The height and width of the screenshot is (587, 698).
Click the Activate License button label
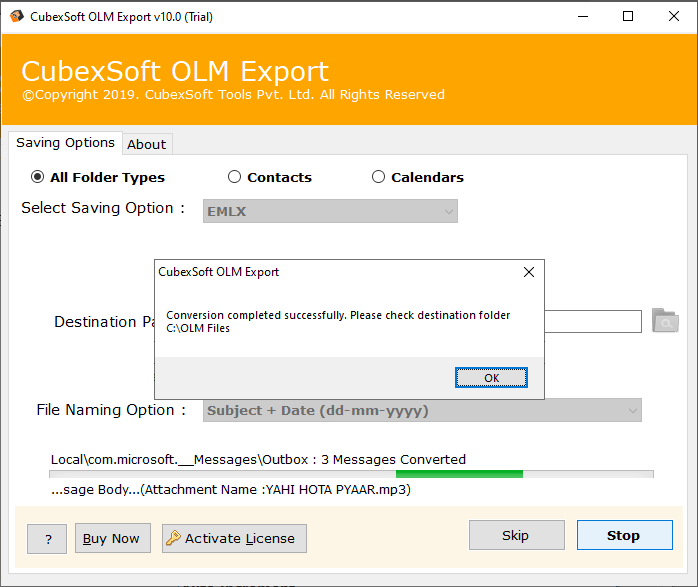pyautogui.click(x=239, y=538)
